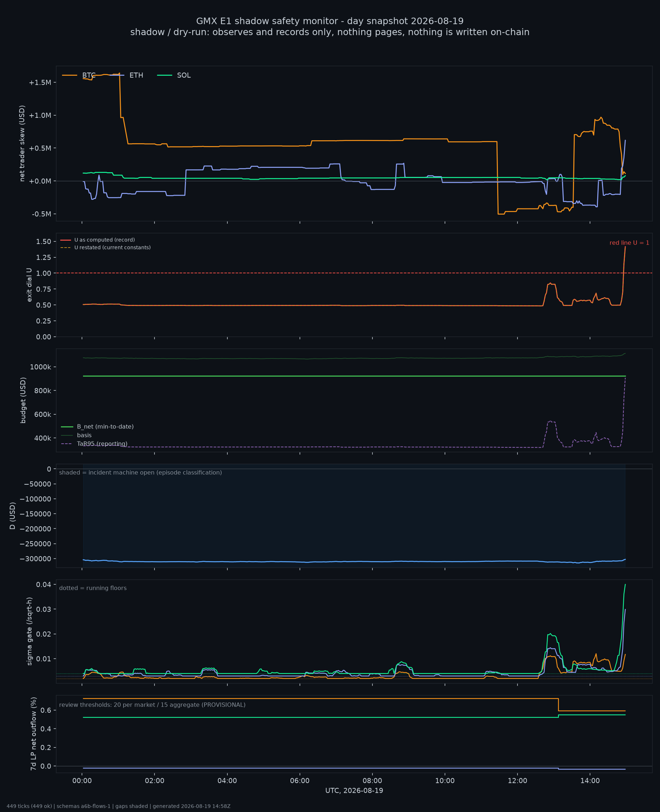660x812 pixels.
Task: Select the '0.02' sigma gate tick
Action: click(x=44, y=634)
